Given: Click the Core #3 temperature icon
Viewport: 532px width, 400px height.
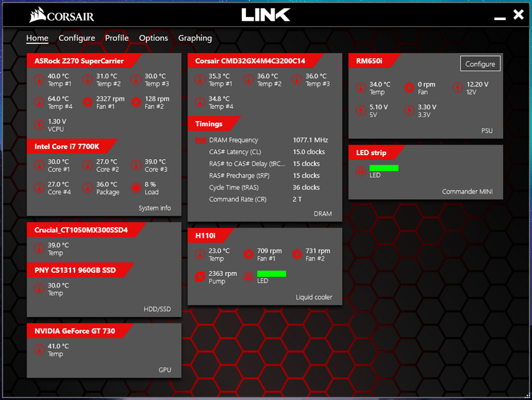Looking at the screenshot, I should [x=137, y=165].
